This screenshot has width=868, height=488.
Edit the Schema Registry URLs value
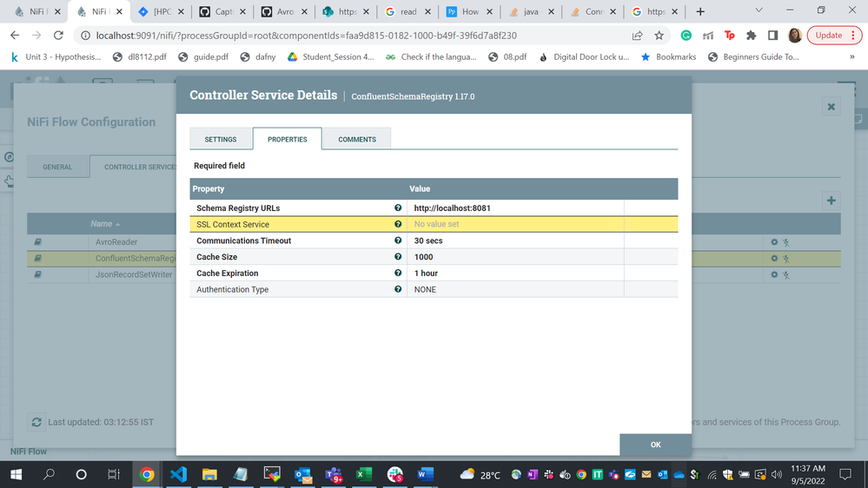[515, 208]
